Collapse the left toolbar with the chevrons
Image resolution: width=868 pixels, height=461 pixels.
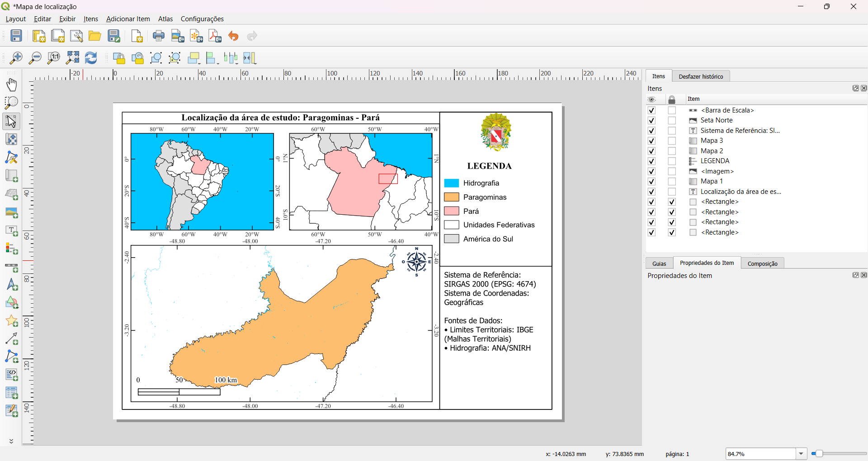[x=11, y=441]
